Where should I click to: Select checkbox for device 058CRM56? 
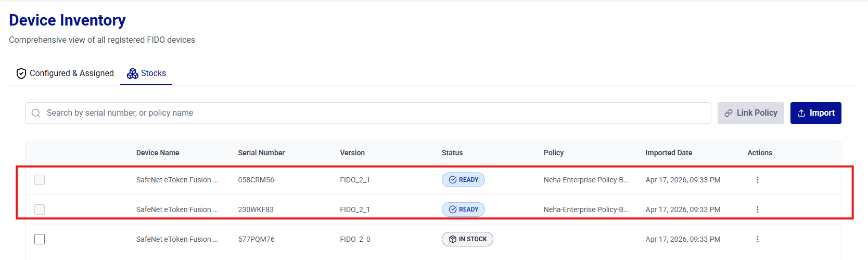(x=40, y=180)
